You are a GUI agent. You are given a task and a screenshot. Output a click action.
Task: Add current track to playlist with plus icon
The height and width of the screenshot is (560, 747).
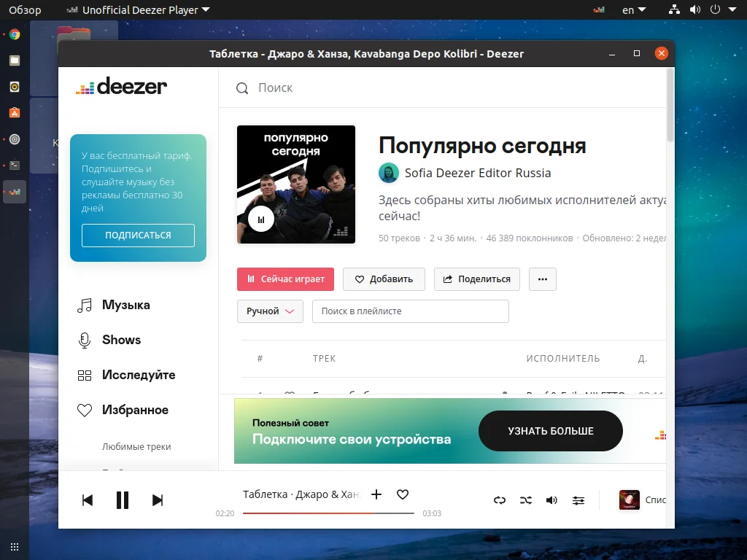pos(376,494)
